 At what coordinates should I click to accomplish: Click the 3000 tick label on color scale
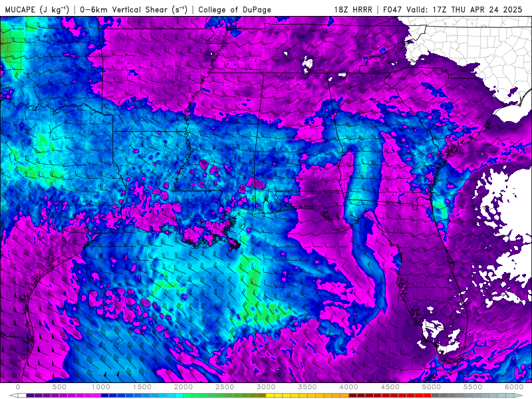pyautogui.click(x=266, y=387)
